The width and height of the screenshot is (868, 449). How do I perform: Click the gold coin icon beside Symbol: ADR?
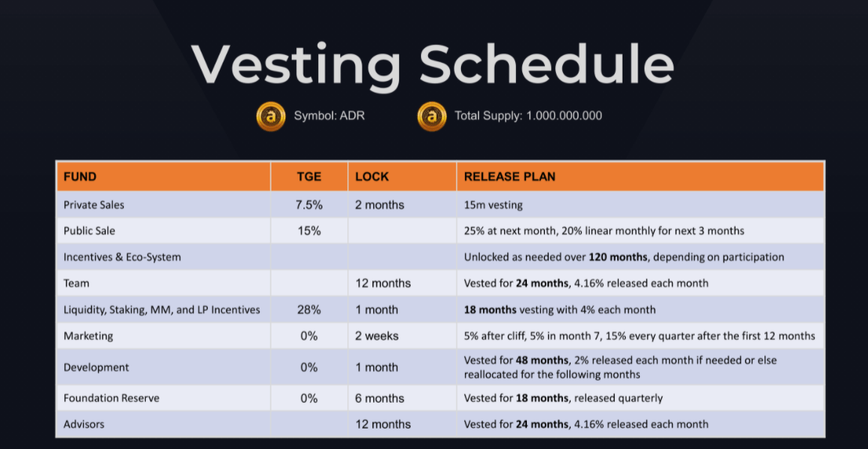click(271, 116)
